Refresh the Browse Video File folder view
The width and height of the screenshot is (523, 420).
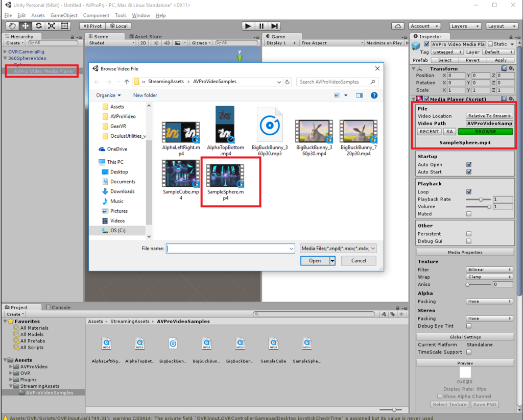click(288, 82)
